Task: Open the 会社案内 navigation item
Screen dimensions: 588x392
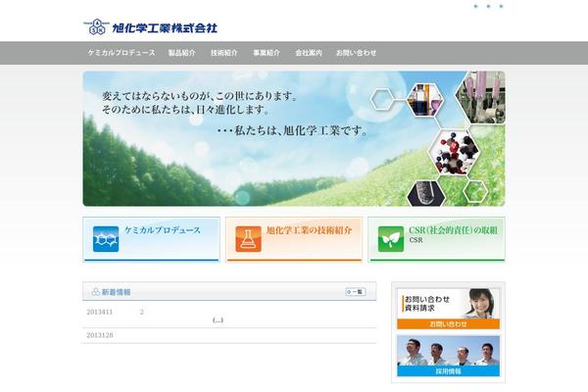Action: [309, 53]
